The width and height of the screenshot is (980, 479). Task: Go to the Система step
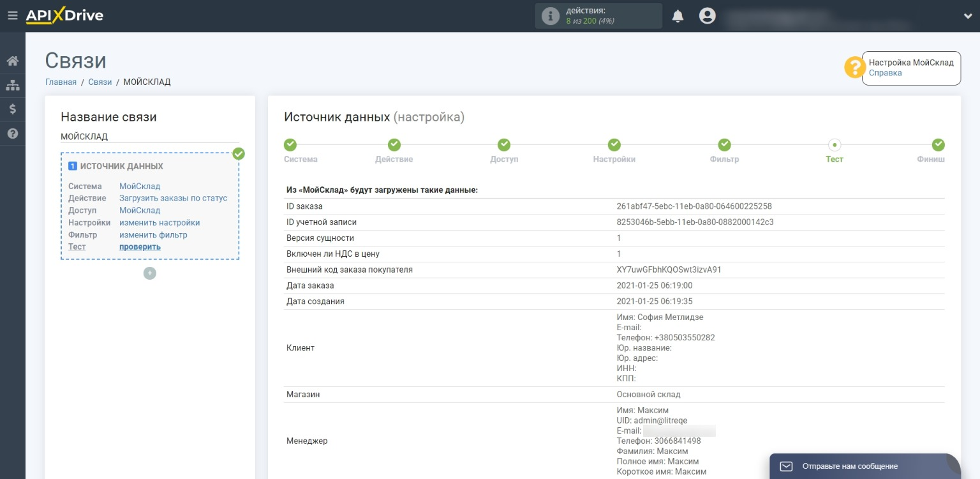[290, 145]
